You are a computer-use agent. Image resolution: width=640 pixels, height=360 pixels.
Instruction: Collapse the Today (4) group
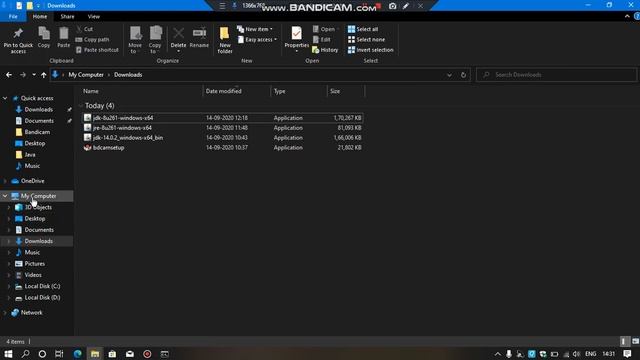point(80,105)
